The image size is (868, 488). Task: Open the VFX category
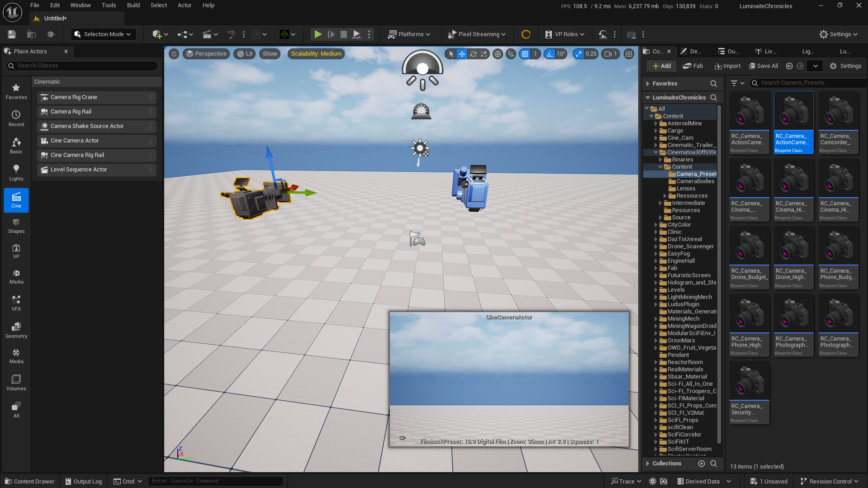pos(16,303)
